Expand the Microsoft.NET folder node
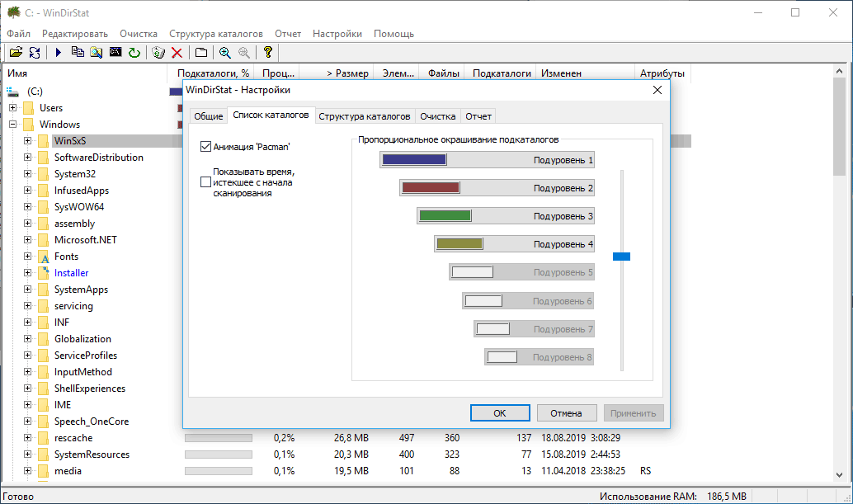853x504 pixels. (x=28, y=240)
